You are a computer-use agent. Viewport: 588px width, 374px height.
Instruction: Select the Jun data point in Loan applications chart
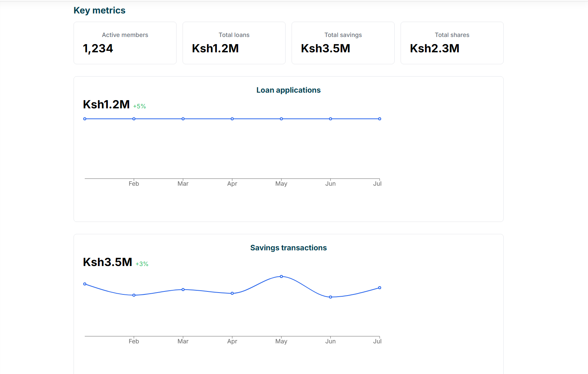(x=330, y=119)
